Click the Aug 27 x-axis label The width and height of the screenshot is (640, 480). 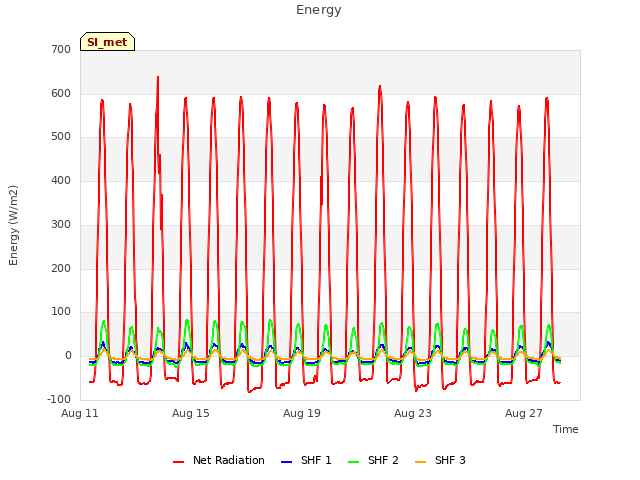click(x=524, y=413)
